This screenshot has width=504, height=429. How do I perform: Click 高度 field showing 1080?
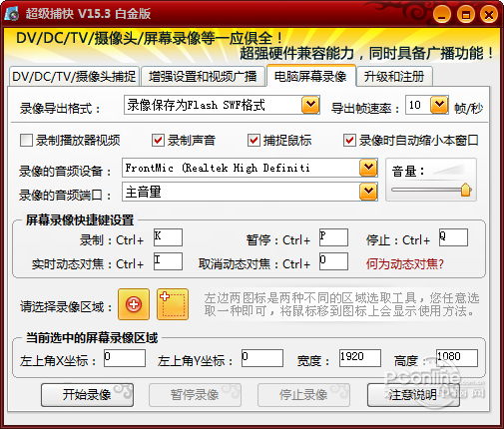[457, 358]
